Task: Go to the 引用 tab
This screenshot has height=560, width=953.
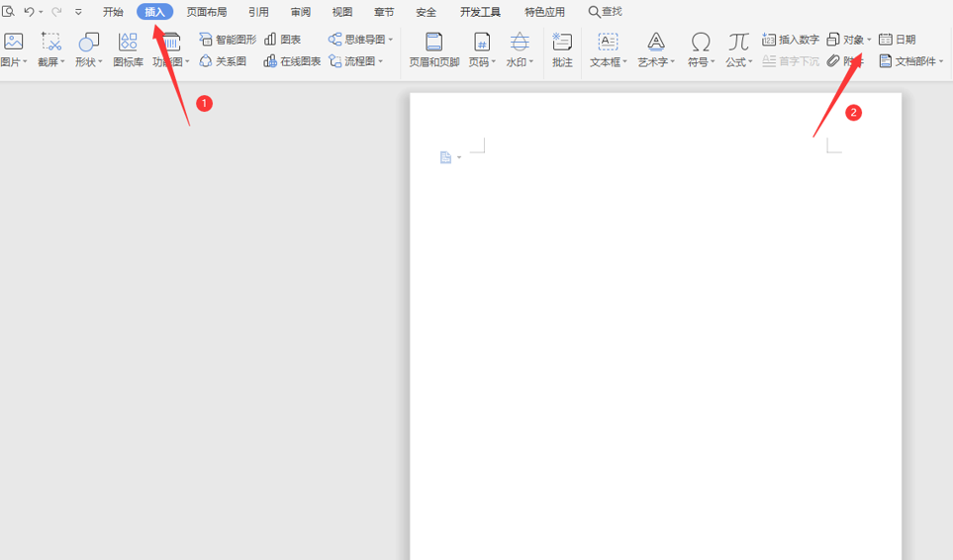Action: click(258, 12)
